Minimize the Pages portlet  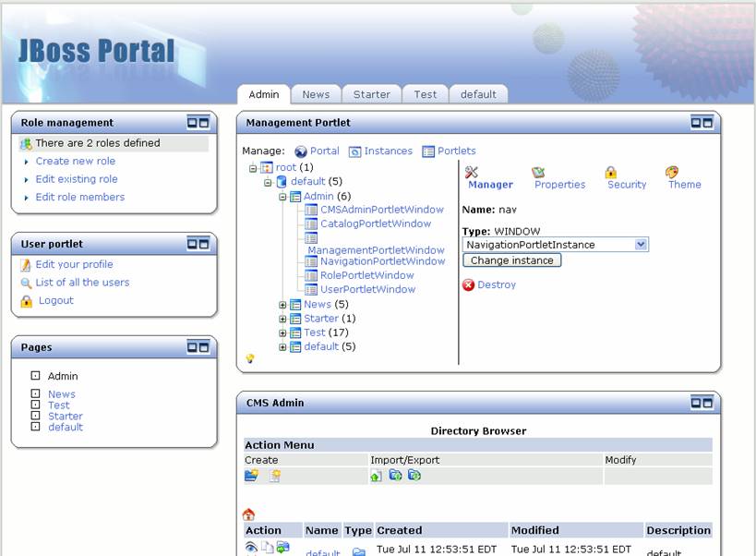coord(192,346)
